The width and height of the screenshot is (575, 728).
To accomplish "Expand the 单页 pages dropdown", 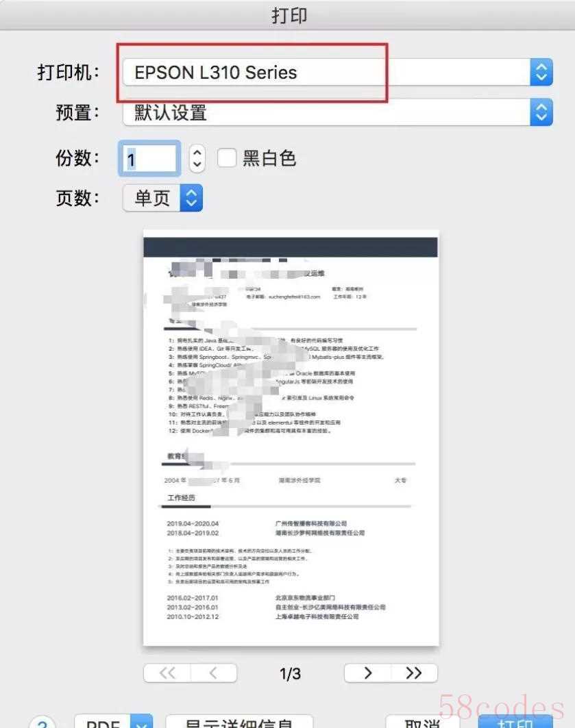I will coord(162,198).
